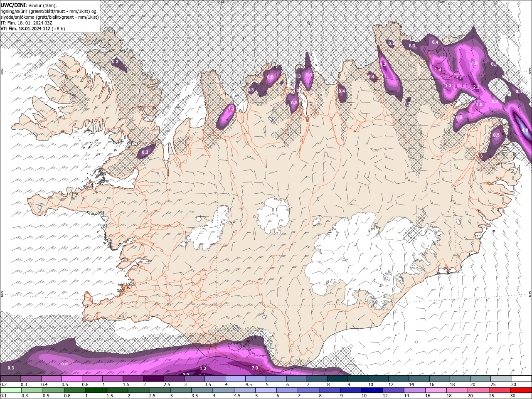Screen dimensions: 532x399
Task: Click the upper scale swatch between 1 and 1.5
Action: (x=113, y=379)
